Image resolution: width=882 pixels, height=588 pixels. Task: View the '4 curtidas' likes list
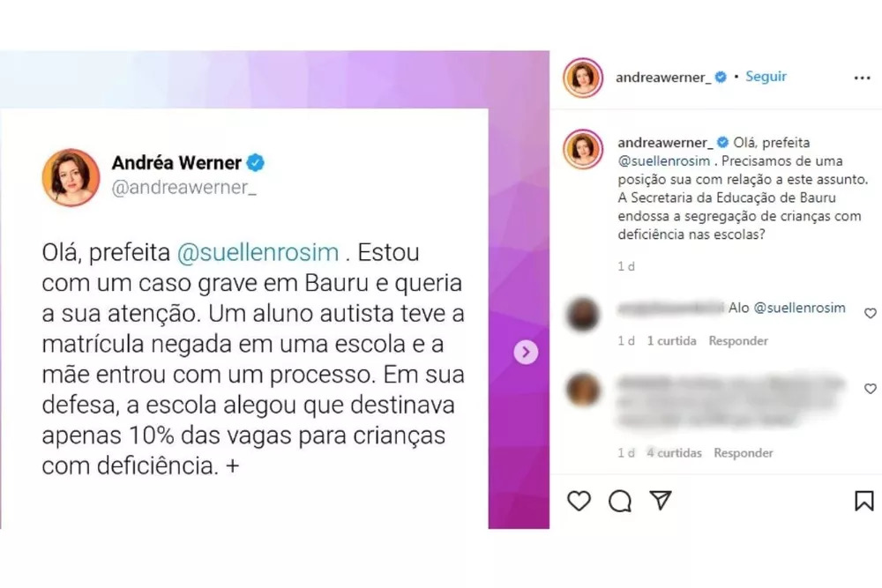click(674, 452)
